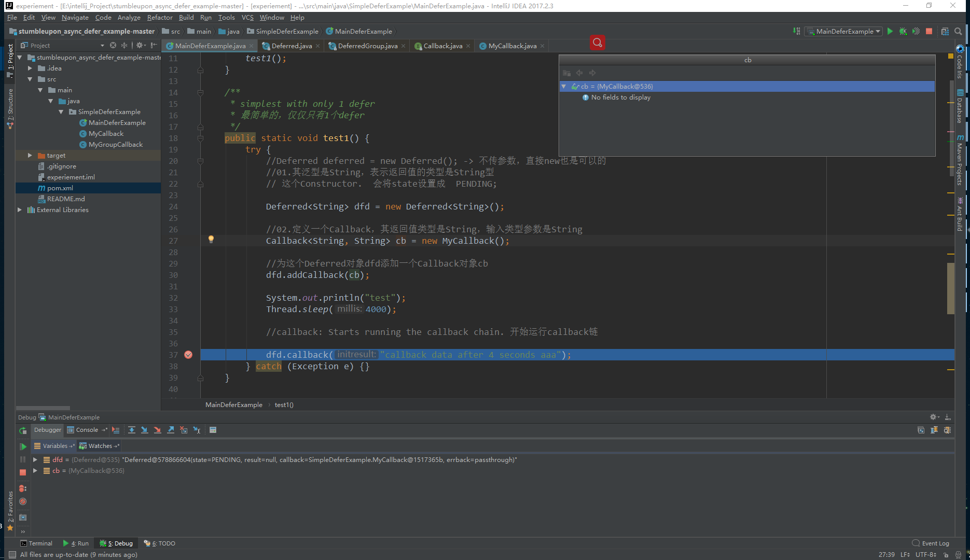Open the Analyze menu
The width and height of the screenshot is (970, 560).
pos(129,17)
